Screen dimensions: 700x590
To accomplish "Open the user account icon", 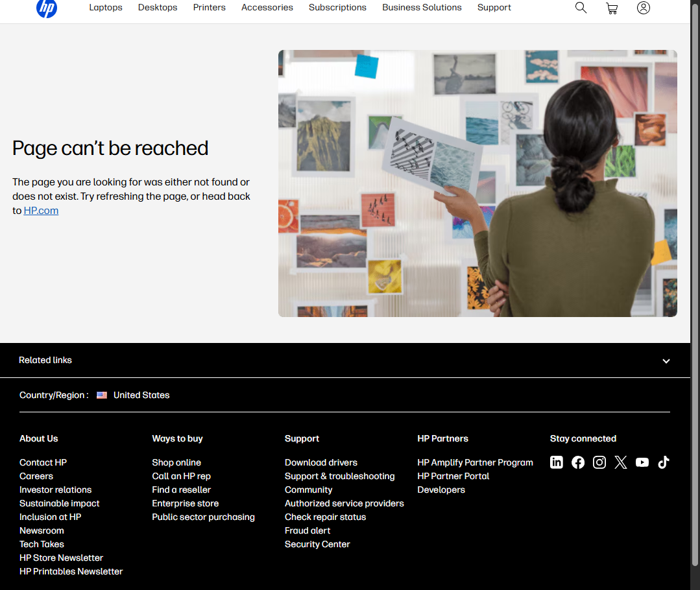I will point(643,8).
